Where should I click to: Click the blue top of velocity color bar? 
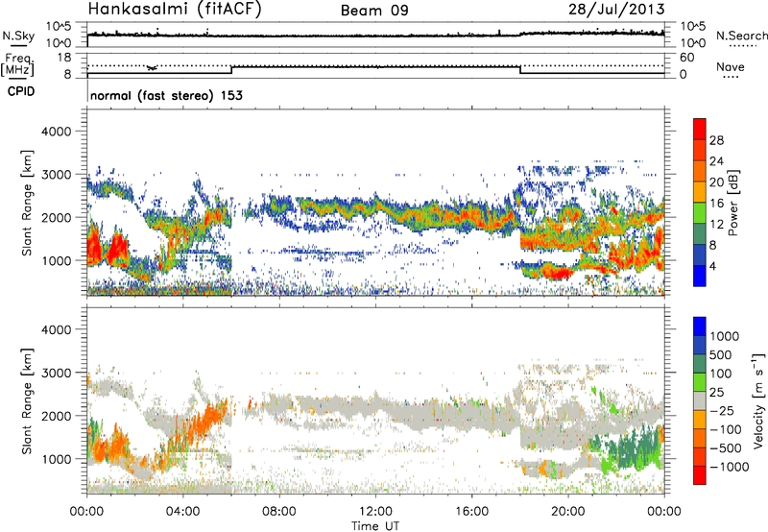[x=700, y=326]
